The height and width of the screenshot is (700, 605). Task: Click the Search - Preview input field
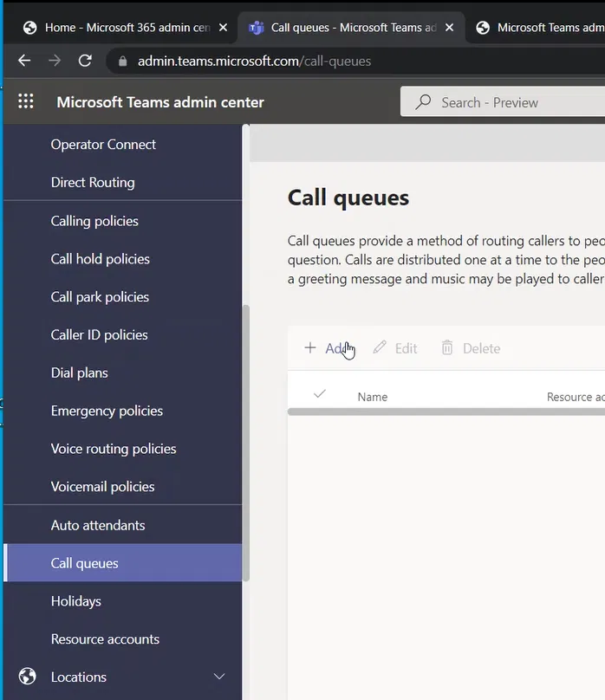click(x=511, y=102)
